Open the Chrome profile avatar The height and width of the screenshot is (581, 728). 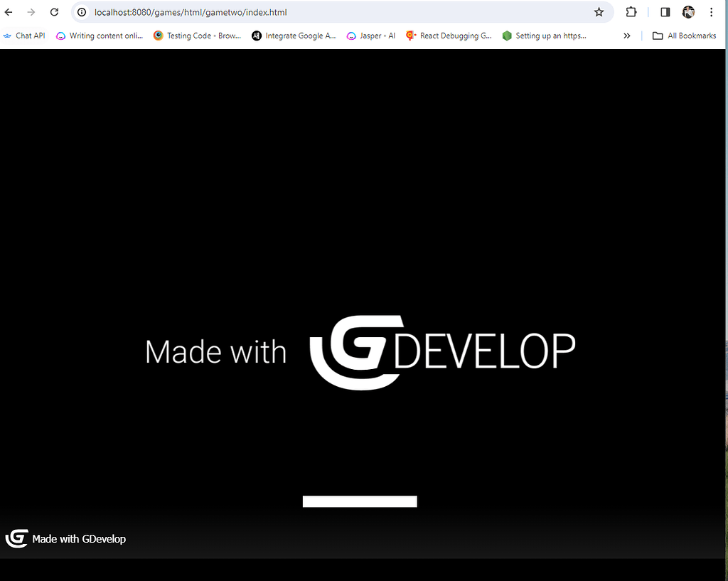coord(688,12)
